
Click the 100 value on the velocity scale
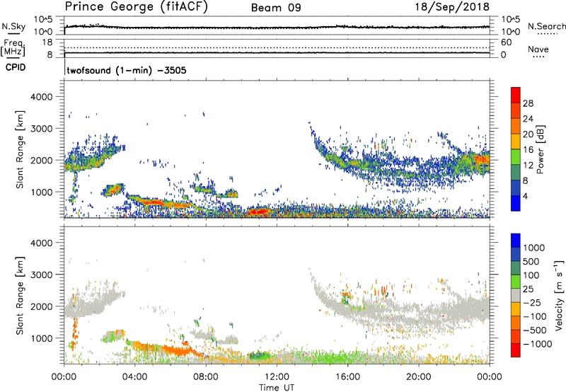point(531,275)
